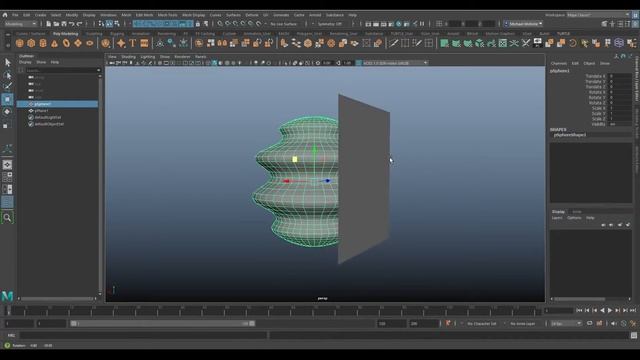Click the Open Scene folder icon
Viewport: 640px width, 360px height.
click(x=56, y=24)
